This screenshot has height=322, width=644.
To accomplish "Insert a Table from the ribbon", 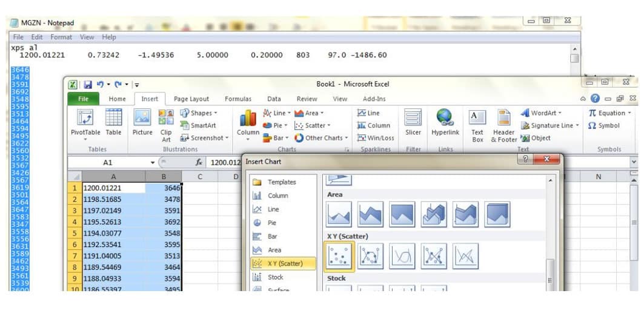I will pos(113,122).
